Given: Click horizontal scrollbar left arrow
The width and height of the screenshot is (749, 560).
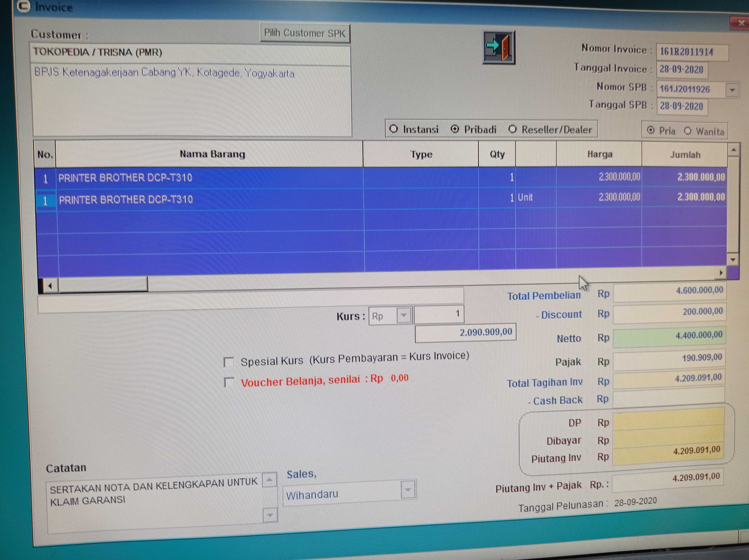Looking at the screenshot, I should (x=50, y=286).
